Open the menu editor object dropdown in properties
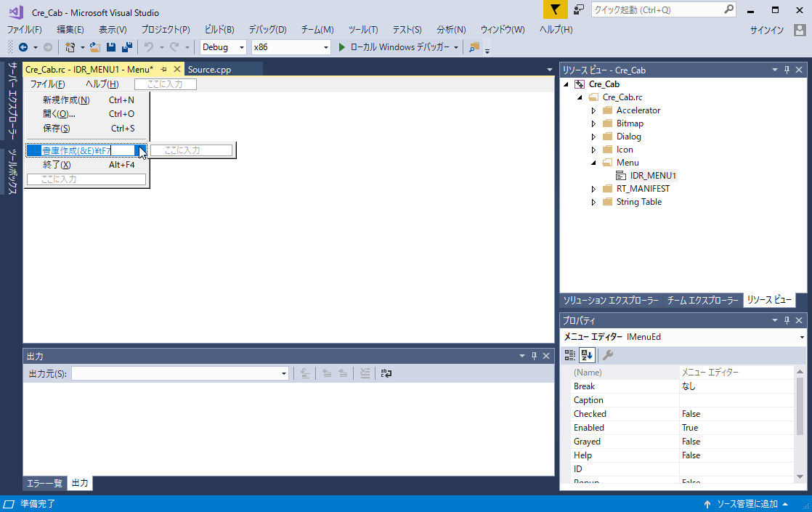 pos(802,337)
